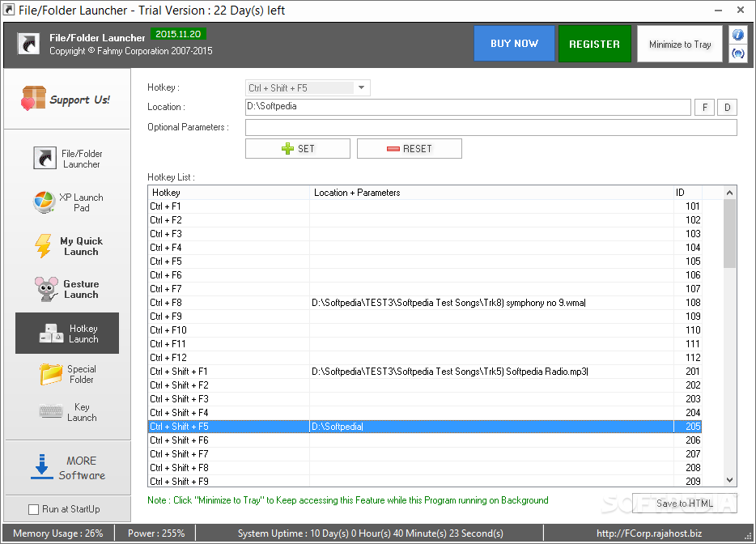Select the Ctrl + Shift + F6 row
This screenshot has width=756, height=544.
[424, 440]
